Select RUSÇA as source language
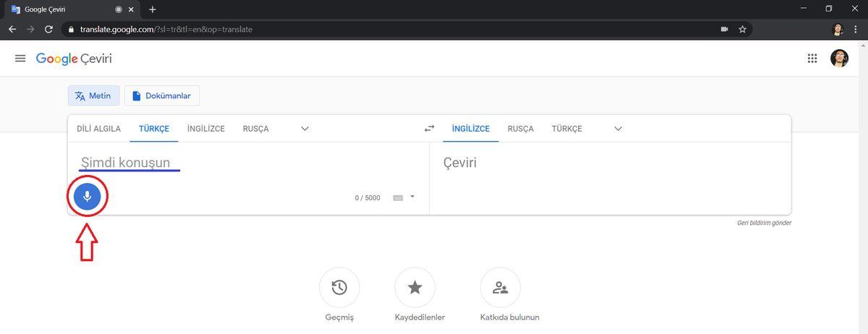Image resolution: width=868 pixels, height=334 pixels. [256, 129]
